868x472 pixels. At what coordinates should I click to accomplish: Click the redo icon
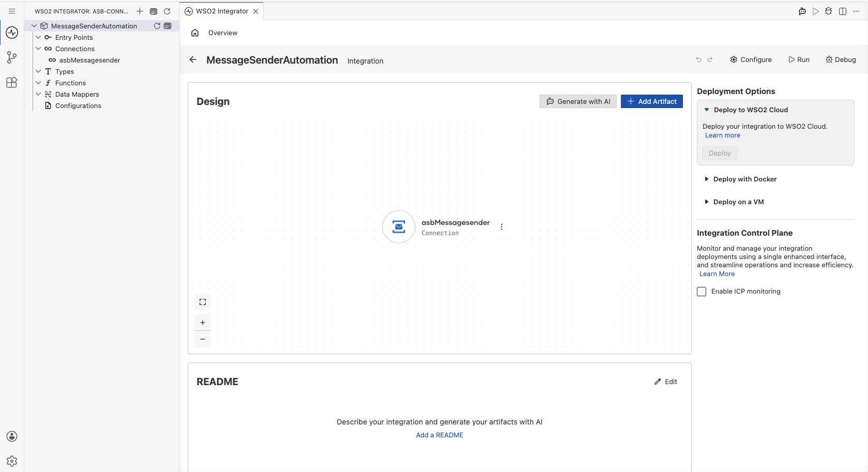pyautogui.click(x=710, y=59)
